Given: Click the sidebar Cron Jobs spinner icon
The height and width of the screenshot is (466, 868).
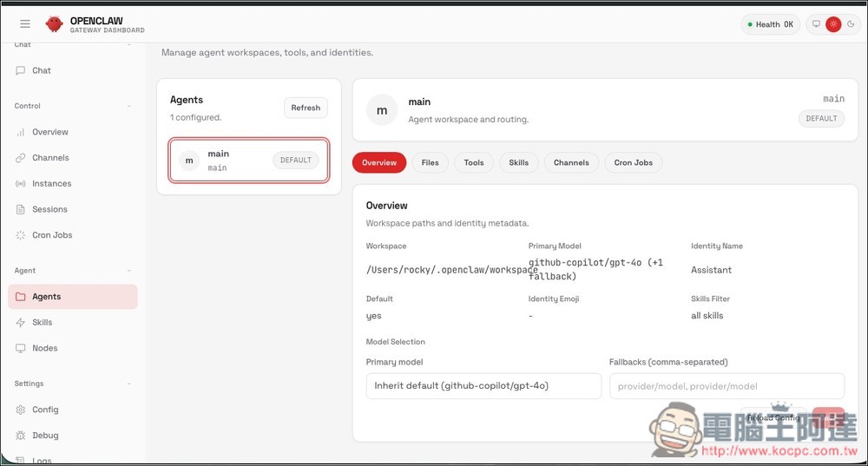Looking at the screenshot, I should click(x=21, y=235).
